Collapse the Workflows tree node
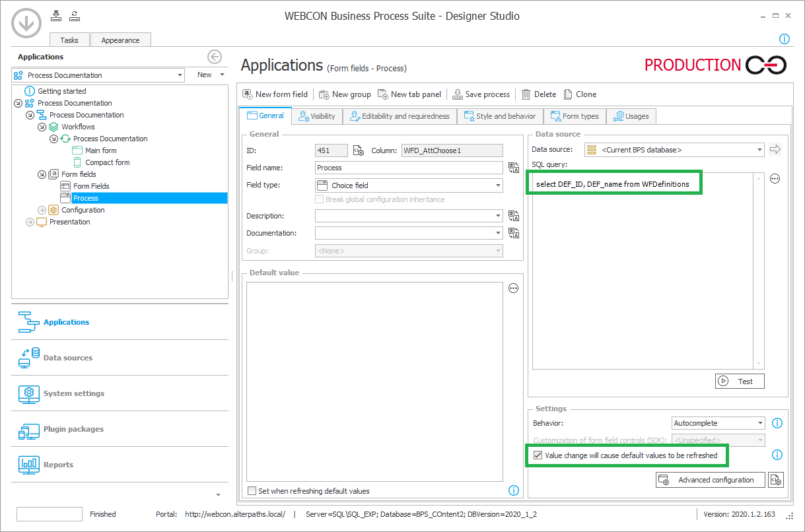805x532 pixels. 42,127
